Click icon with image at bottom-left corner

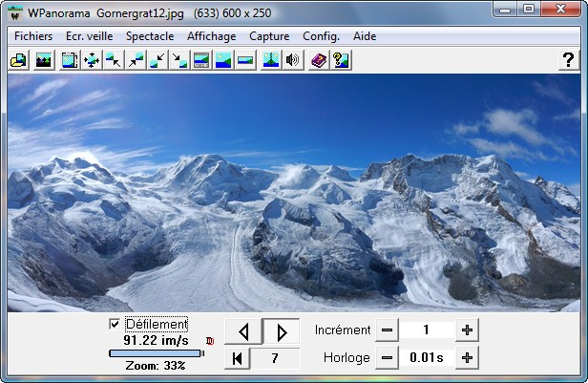157,60
